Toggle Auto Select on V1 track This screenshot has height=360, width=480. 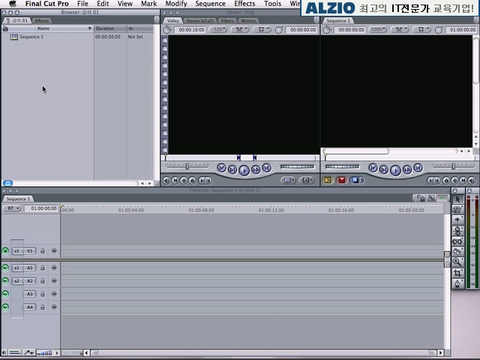coord(54,251)
